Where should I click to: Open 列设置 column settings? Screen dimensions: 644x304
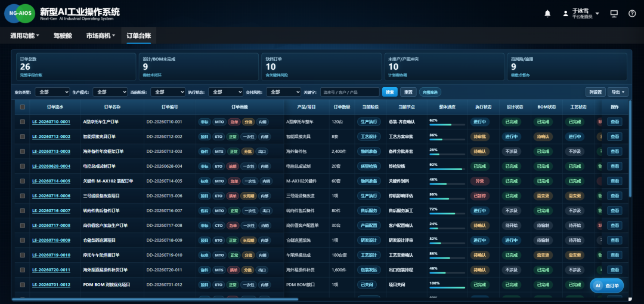tap(596, 92)
